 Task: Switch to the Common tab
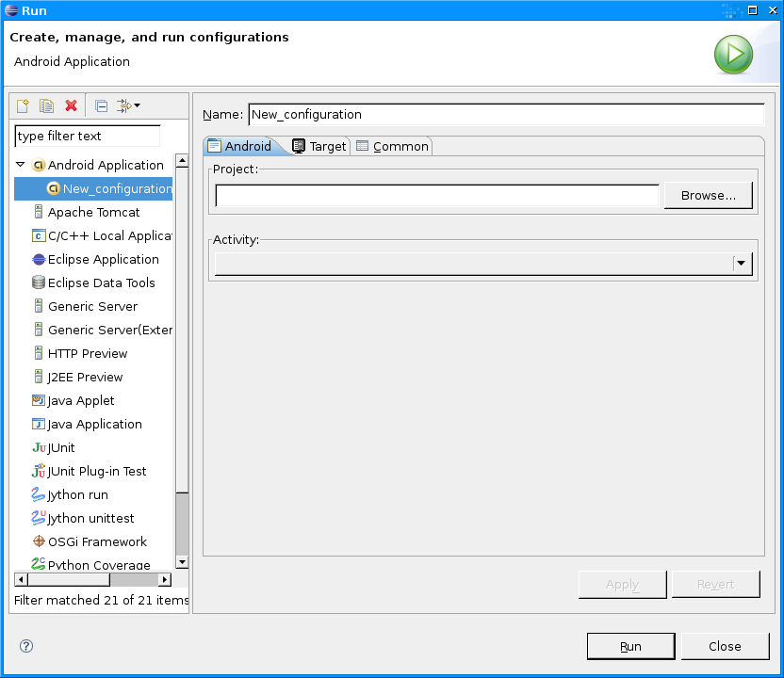(392, 146)
